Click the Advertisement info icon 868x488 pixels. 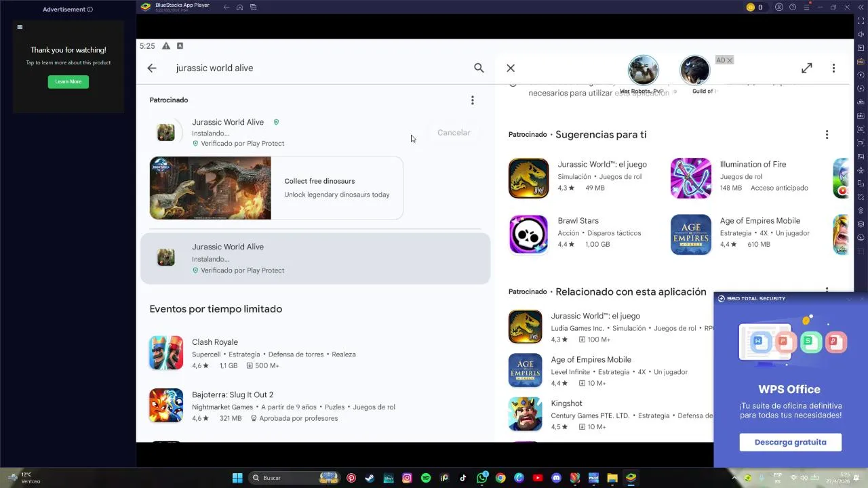[x=90, y=9]
